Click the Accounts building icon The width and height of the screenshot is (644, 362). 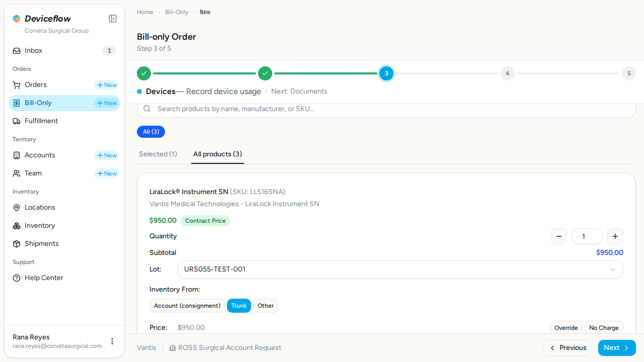[x=17, y=155]
